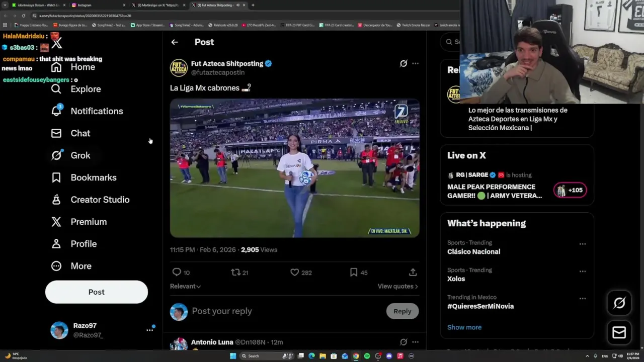Image resolution: width=644 pixels, height=362 pixels.
Task: Open Profile from the sidebar
Action: click(73, 244)
